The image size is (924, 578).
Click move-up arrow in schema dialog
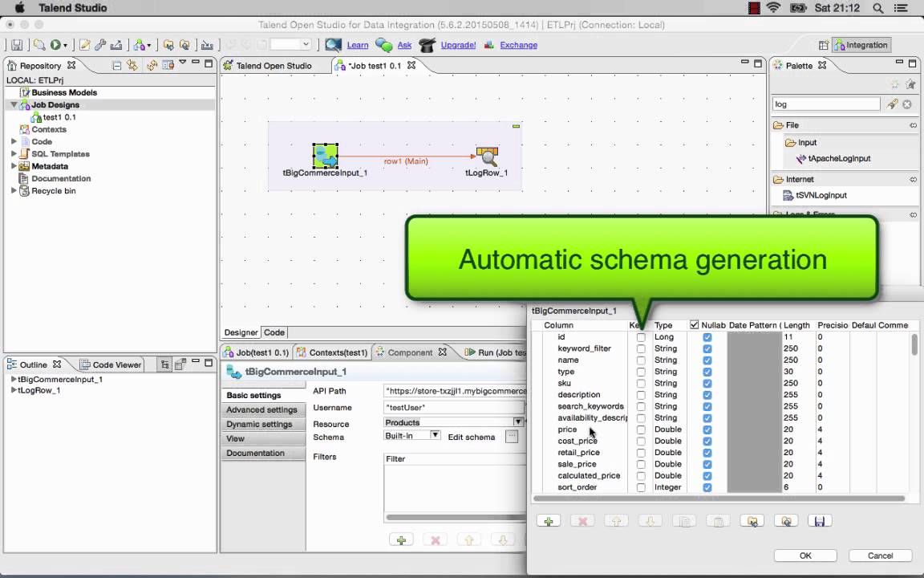(616, 521)
